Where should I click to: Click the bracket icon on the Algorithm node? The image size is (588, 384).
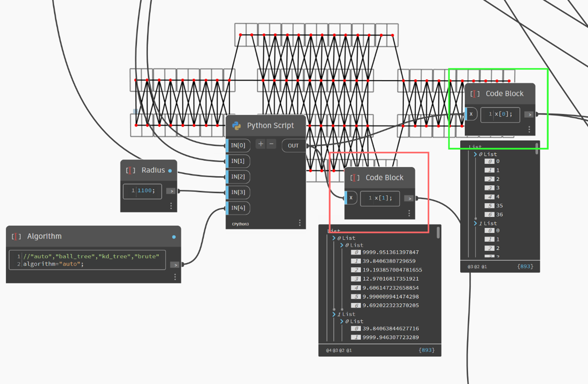16,236
